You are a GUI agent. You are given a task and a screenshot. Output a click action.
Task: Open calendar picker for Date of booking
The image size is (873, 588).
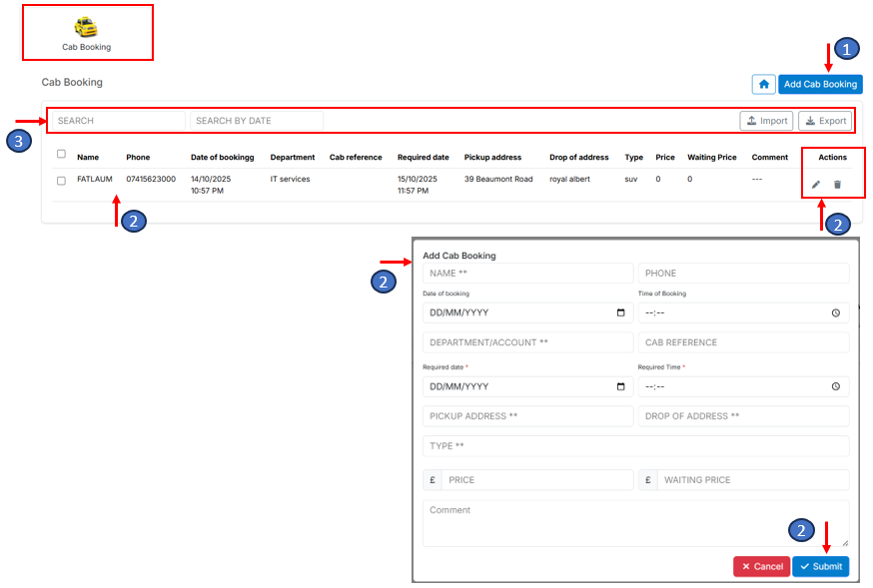click(620, 312)
